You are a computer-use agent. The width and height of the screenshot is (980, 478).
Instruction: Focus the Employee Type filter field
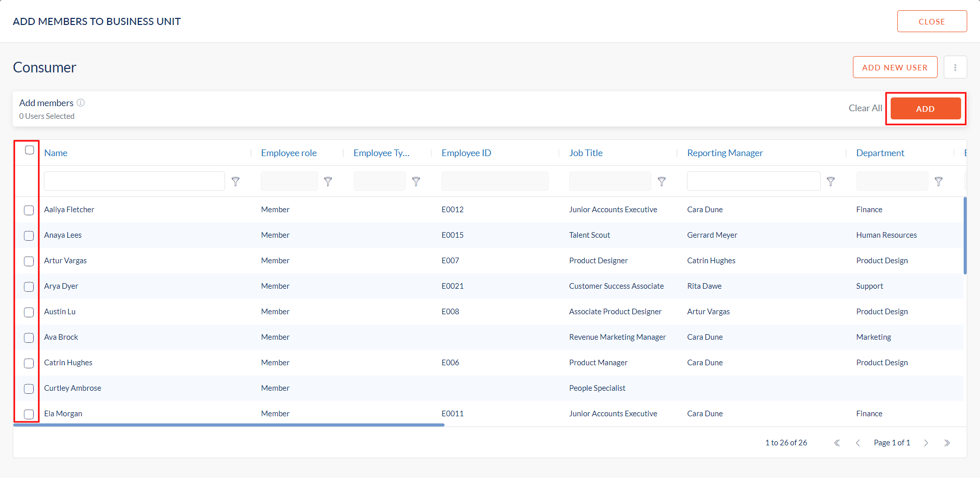coord(379,181)
